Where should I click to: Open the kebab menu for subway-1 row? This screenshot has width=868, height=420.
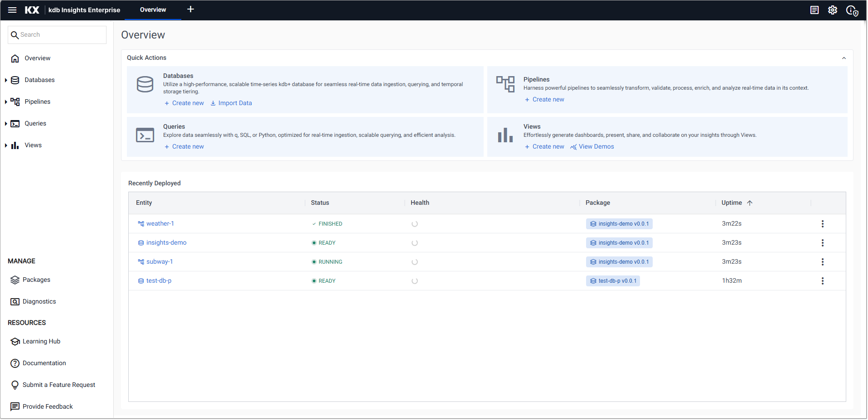(x=822, y=261)
